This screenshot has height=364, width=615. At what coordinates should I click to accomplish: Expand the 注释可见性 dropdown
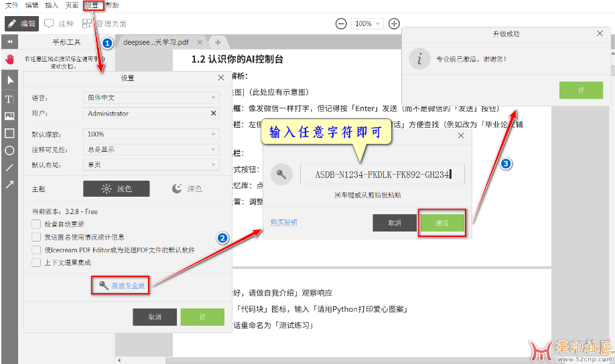[x=151, y=149]
